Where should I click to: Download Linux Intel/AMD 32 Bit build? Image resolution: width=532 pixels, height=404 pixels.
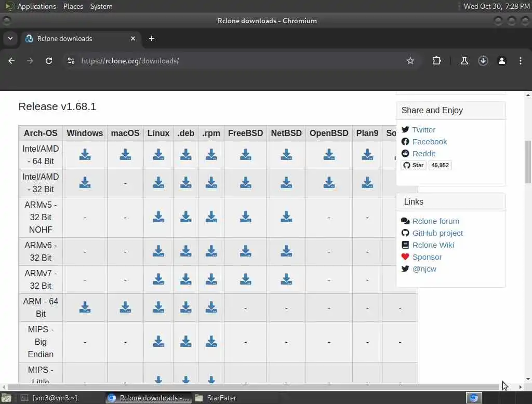pyautogui.click(x=158, y=183)
